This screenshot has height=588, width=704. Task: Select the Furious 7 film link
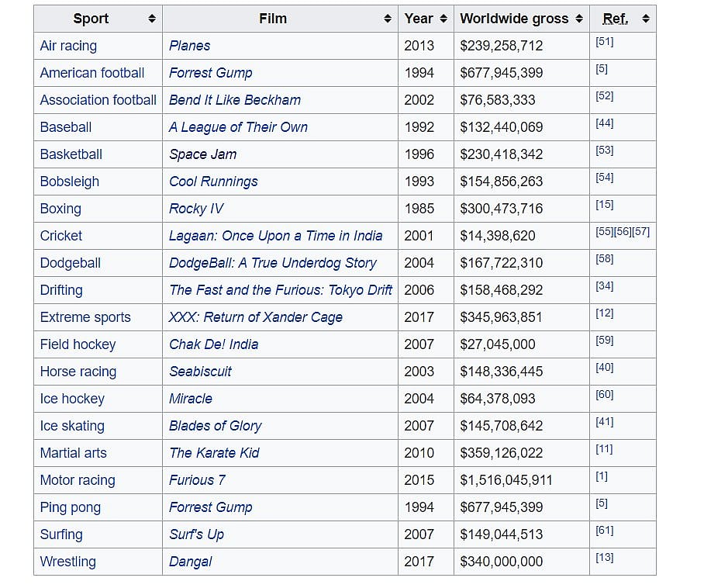[197, 480]
